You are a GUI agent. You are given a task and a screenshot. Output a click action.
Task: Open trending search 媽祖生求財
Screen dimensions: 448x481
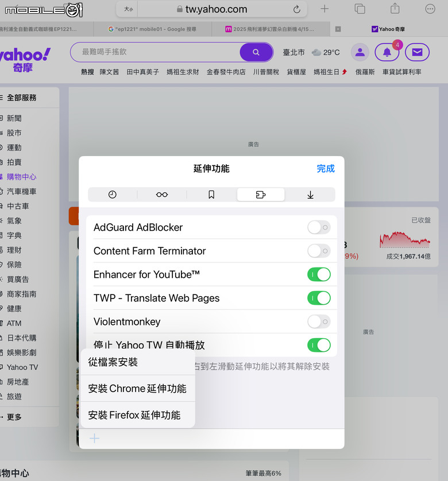point(183,72)
